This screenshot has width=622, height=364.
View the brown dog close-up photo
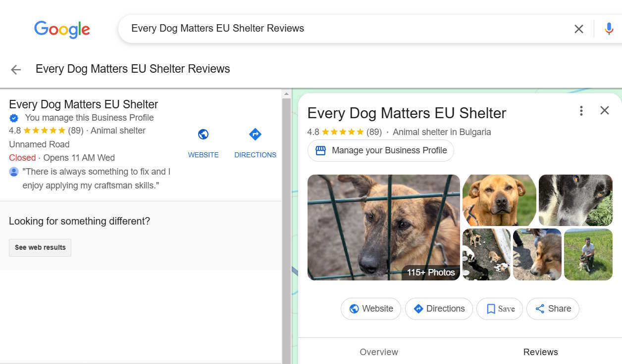[x=499, y=200]
